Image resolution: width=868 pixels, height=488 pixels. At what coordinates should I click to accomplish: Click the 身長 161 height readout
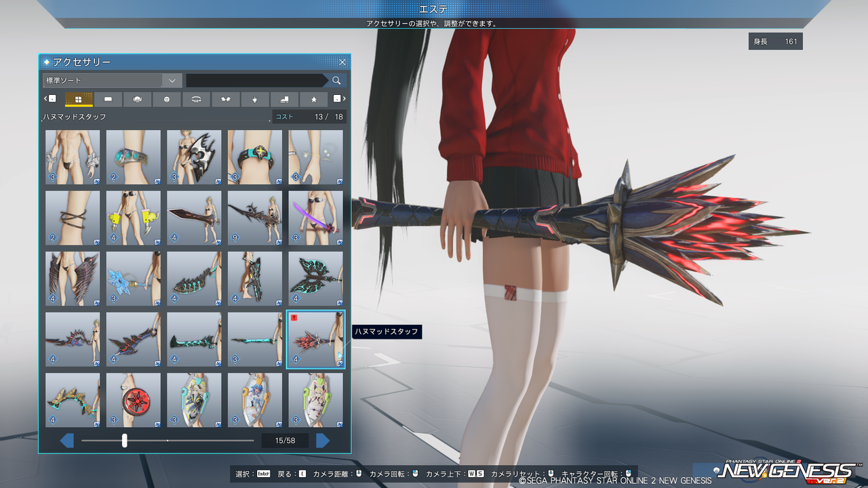click(776, 41)
